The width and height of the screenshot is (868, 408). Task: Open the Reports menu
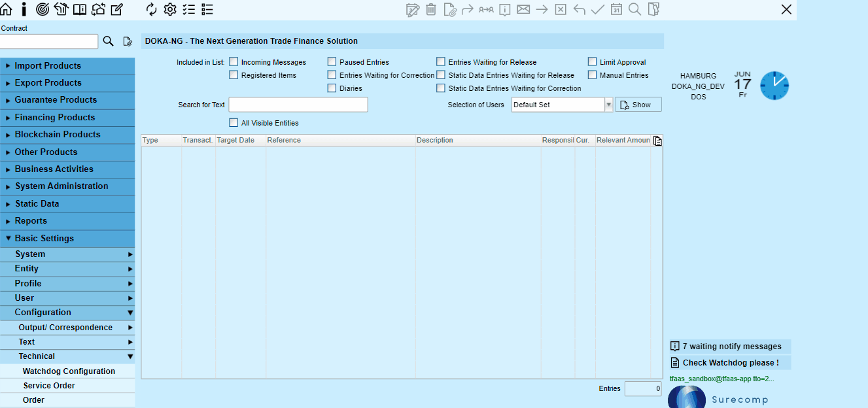(67, 221)
